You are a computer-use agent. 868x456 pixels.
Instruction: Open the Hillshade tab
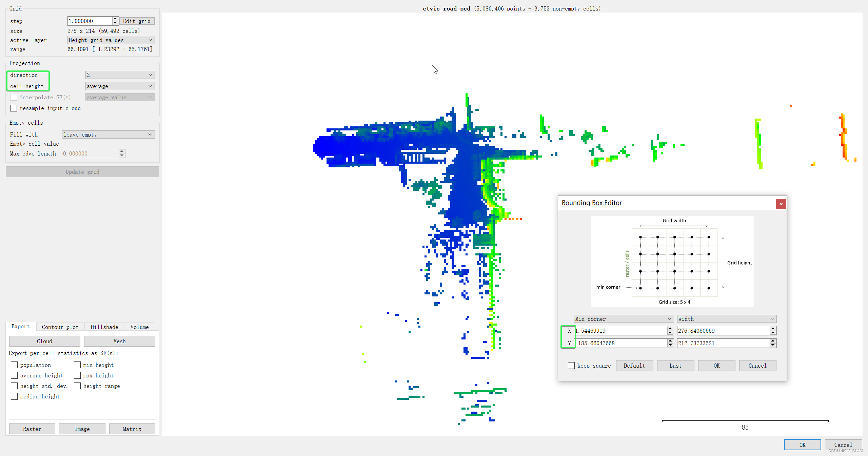pos(104,327)
